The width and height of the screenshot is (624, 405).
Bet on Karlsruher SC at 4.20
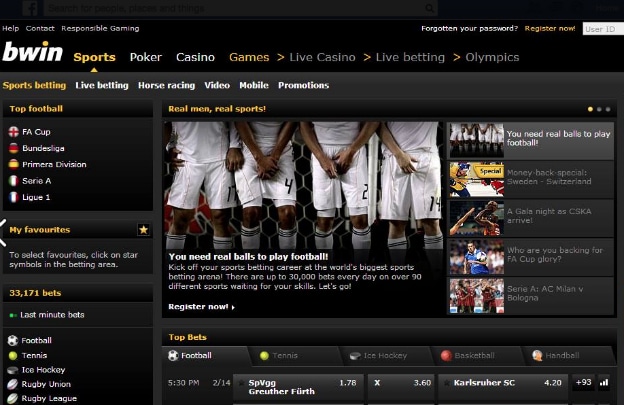(x=503, y=387)
